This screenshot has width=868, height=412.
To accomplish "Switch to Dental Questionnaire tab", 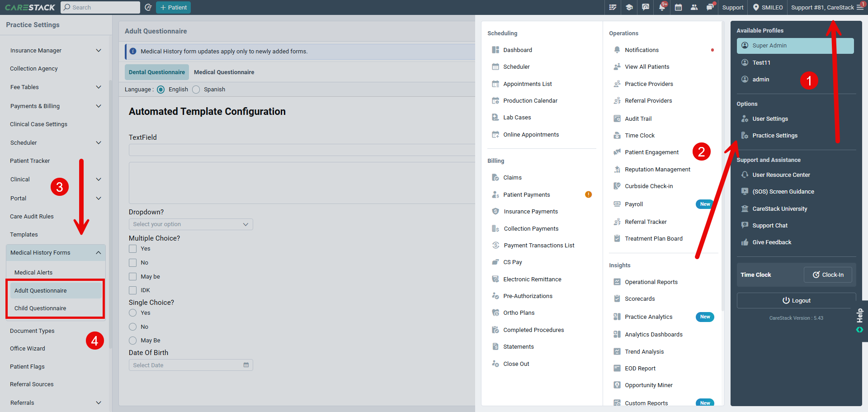I will pyautogui.click(x=157, y=72).
